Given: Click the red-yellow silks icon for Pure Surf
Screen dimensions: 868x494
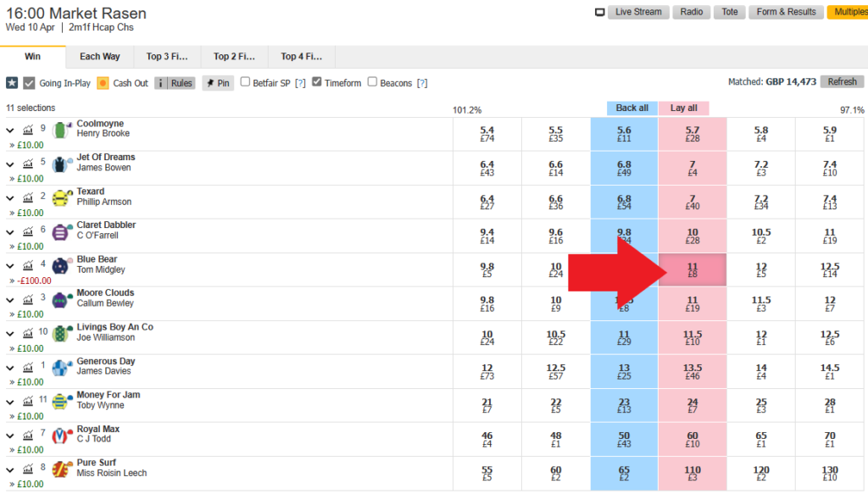Looking at the screenshot, I should (x=61, y=469).
